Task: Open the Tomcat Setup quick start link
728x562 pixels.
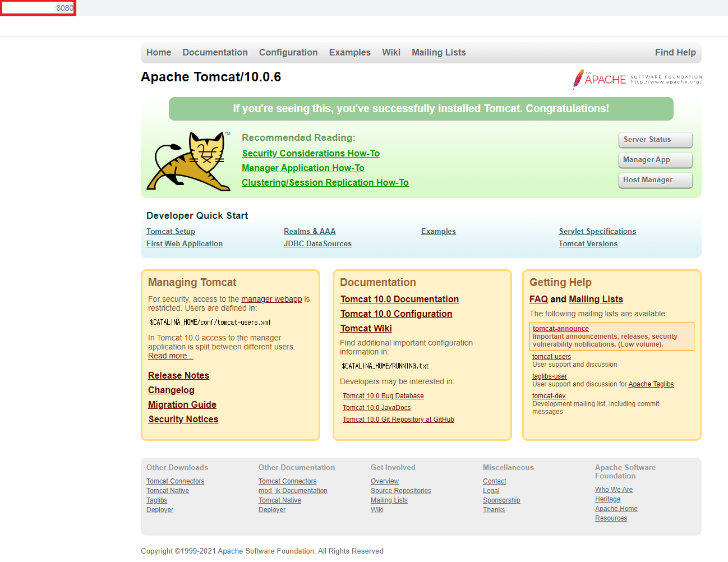Action: point(171,231)
